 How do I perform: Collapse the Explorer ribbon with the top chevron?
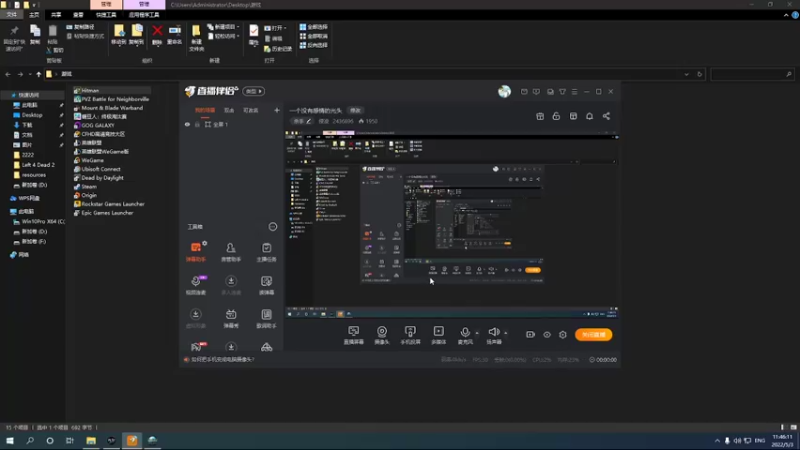coord(786,15)
